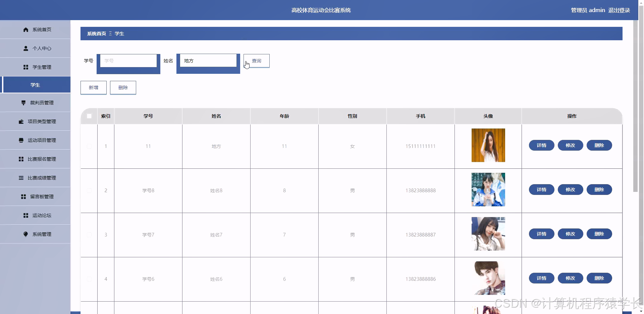Click the 高校体育运动会比赛系统 title

coord(321,10)
